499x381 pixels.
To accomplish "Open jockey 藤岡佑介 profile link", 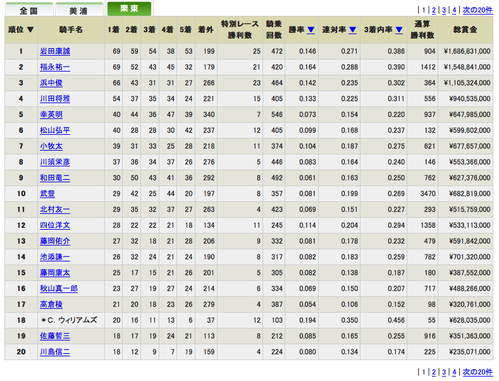I will pyautogui.click(x=55, y=241).
